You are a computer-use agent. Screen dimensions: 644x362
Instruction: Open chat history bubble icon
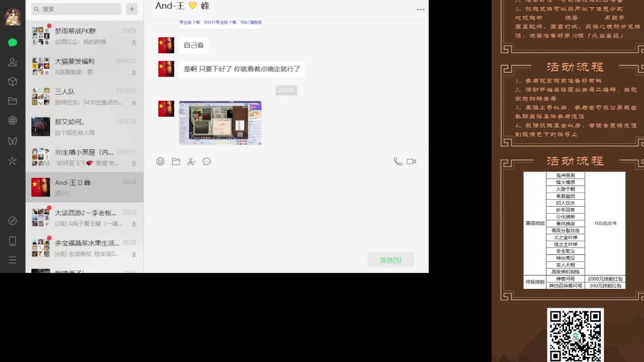[x=207, y=161]
